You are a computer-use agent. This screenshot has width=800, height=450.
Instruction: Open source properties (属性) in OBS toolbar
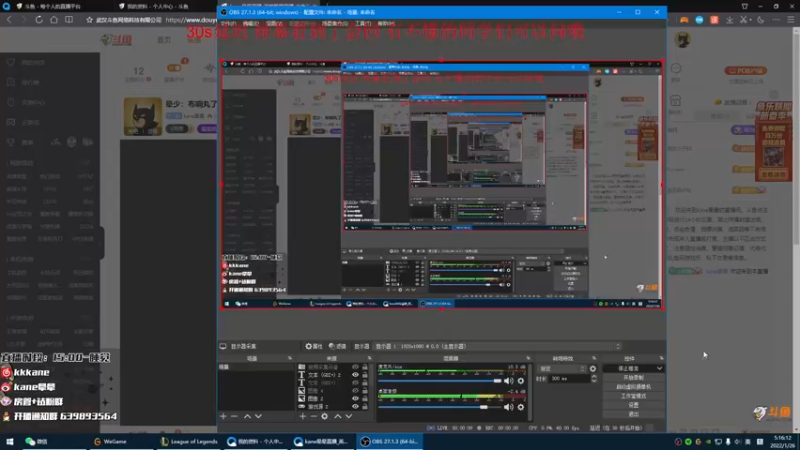(314, 346)
